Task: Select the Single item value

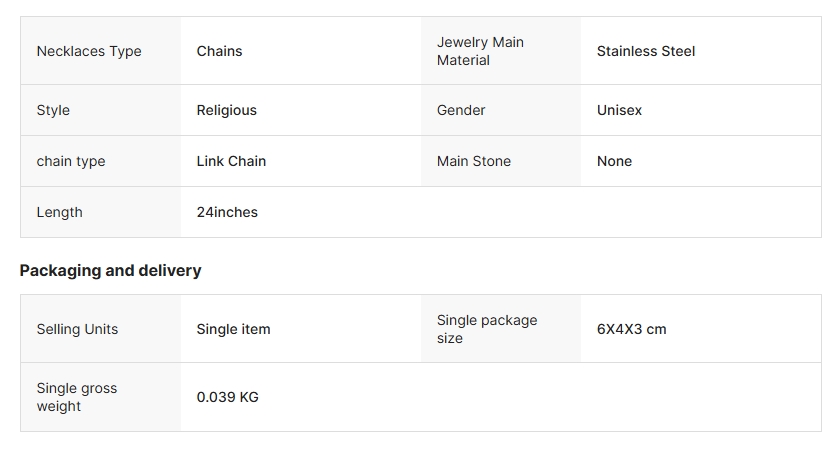Action: (233, 329)
